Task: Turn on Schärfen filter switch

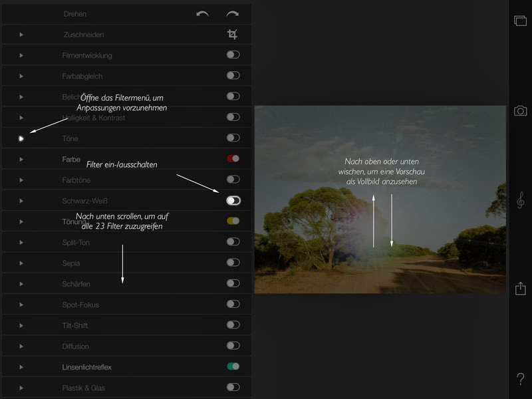Action: pyautogui.click(x=233, y=283)
